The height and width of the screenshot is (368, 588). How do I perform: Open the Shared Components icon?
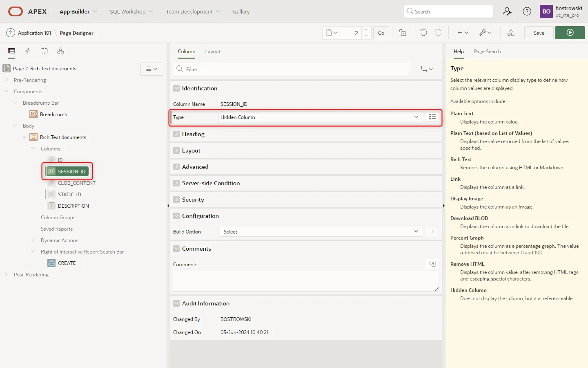(511, 33)
